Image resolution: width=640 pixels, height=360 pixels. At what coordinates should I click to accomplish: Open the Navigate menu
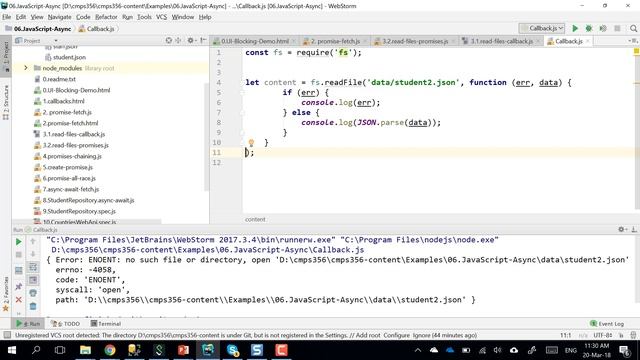[59, 17]
